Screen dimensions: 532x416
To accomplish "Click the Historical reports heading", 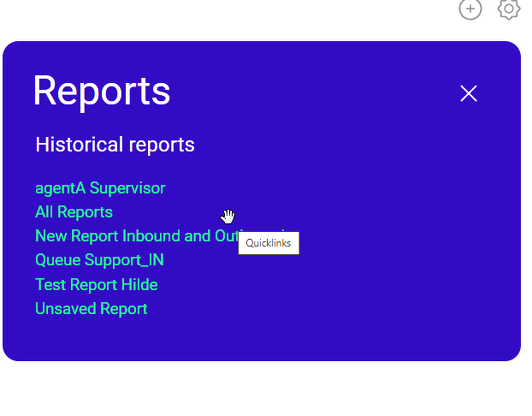I will 115,145.
